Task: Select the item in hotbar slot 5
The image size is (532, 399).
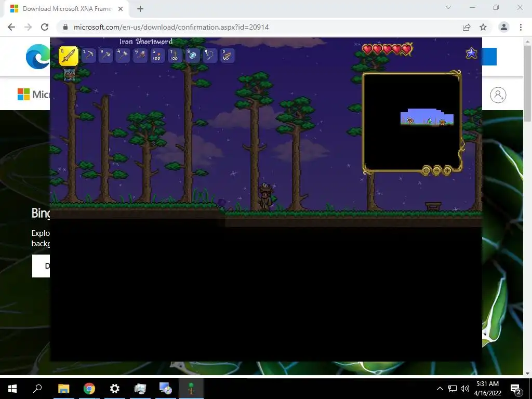Action: coord(140,55)
